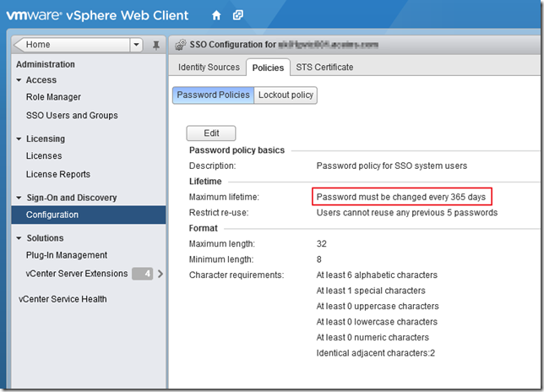This screenshot has width=544, height=392.
Task: Collapse the Access section
Action: point(19,80)
